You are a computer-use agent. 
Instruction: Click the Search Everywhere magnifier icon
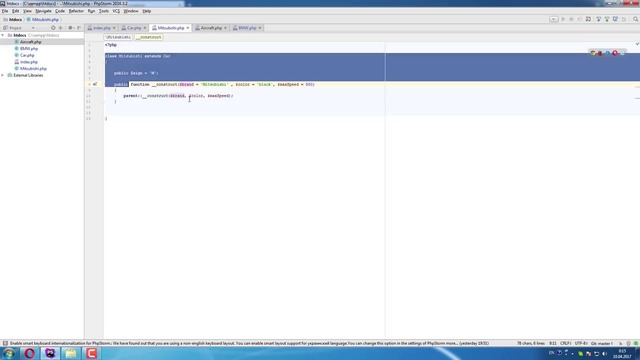pyautogui.click(x=636, y=19)
